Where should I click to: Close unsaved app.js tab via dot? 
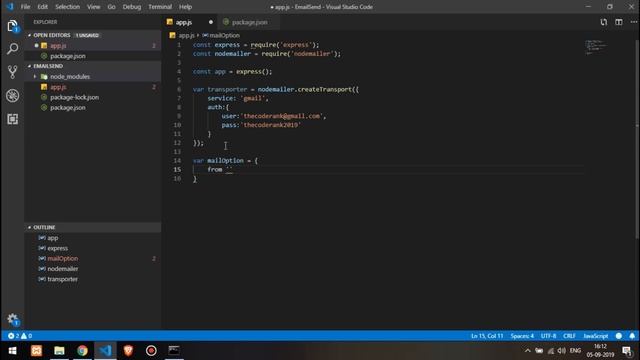point(211,22)
